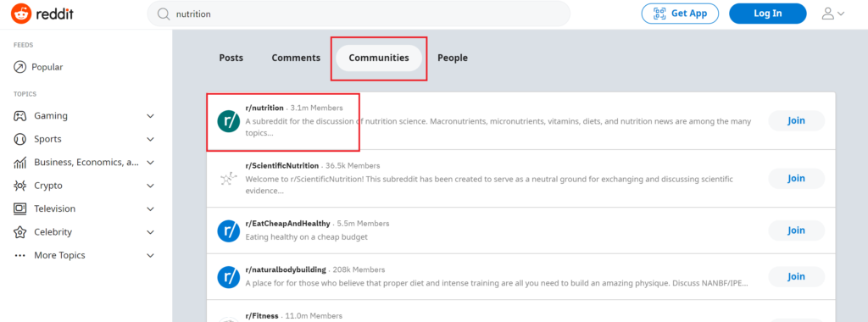Switch to the Posts tab
868x322 pixels.
[231, 58]
